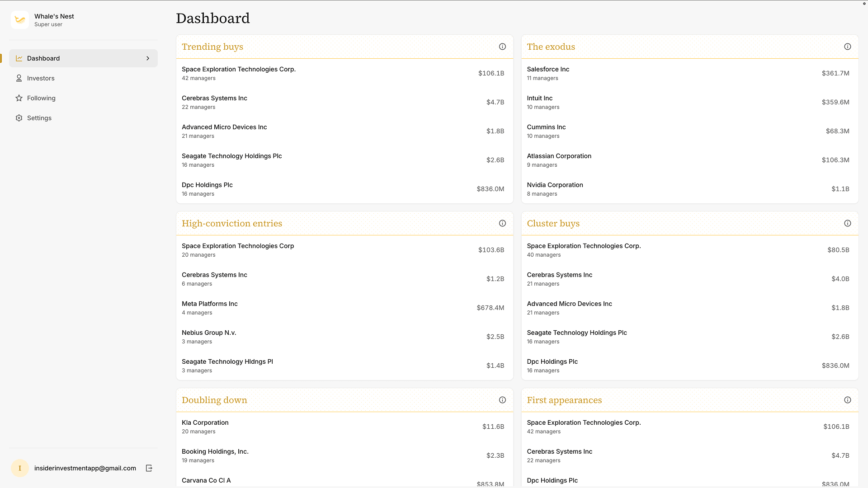Click the Dashboard chart icon in sidebar
Image resolution: width=868 pixels, height=488 pixels.
pos(19,58)
